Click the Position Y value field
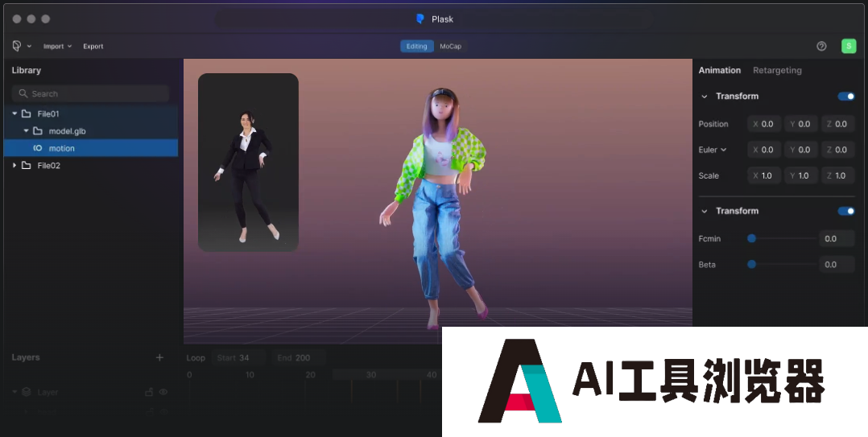Viewport: 868px width, 437px height. [x=801, y=124]
